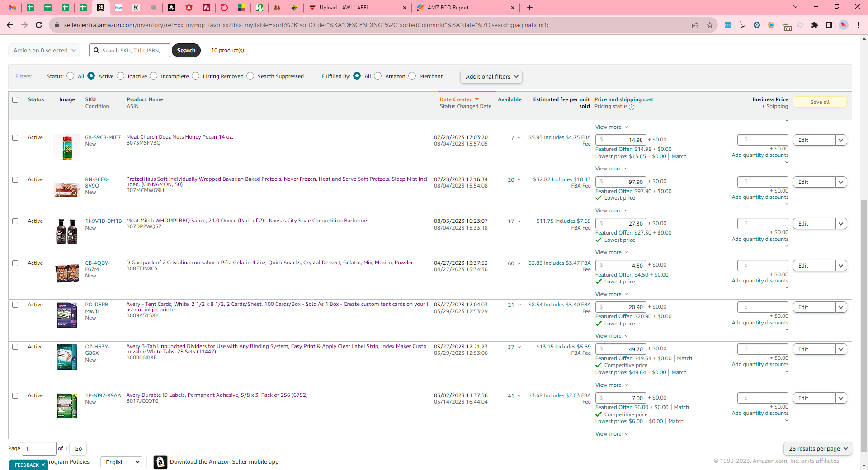
Task: Select the Inactive status radio button
Action: click(x=120, y=76)
